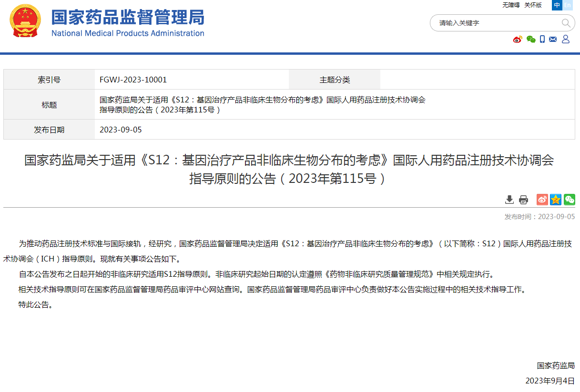
Task: Open the user account icon
Action: point(566,39)
